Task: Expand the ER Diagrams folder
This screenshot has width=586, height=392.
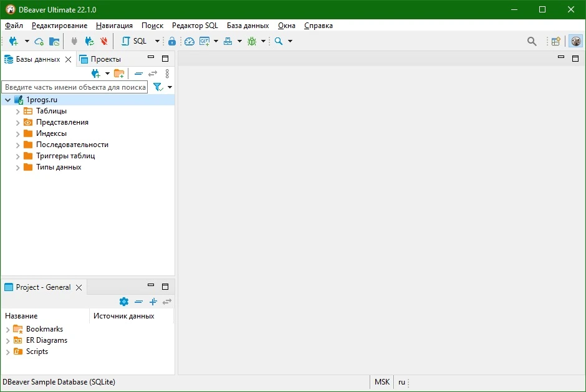Action: point(8,341)
